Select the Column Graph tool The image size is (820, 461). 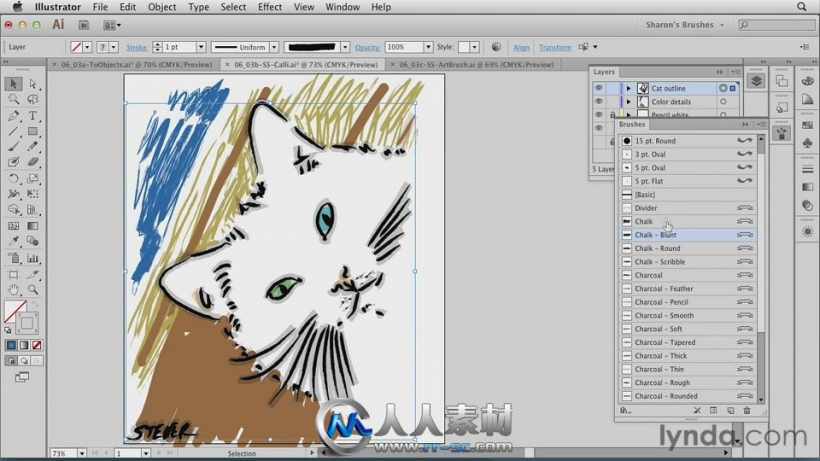[33, 258]
